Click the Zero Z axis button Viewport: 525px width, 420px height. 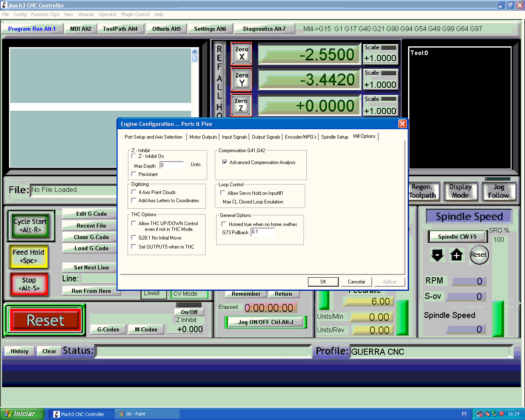(x=241, y=105)
